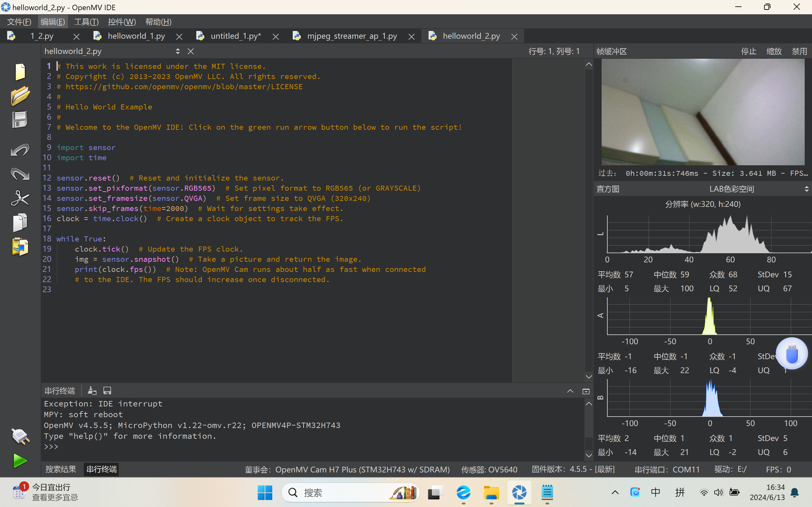Click the terminal window-mode icon

click(x=586, y=391)
